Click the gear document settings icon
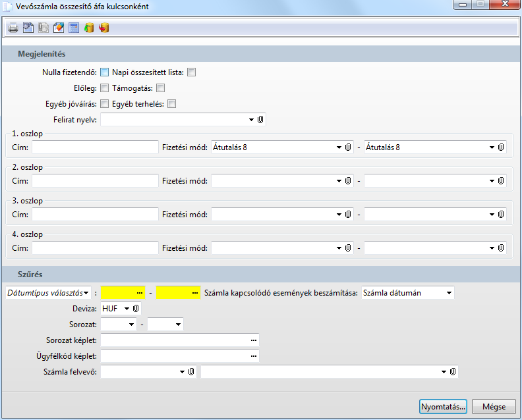 [x=28, y=28]
